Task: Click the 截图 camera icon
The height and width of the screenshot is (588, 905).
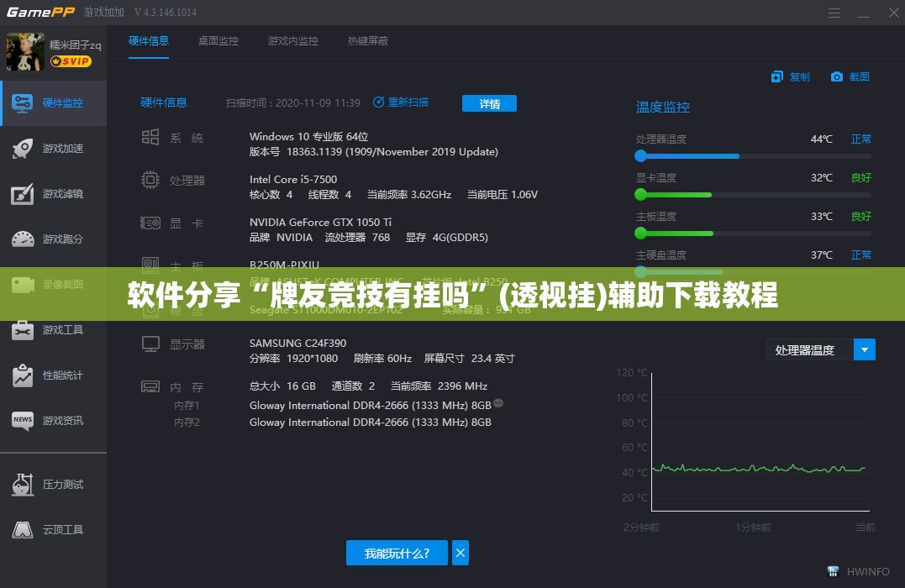Action: click(x=836, y=76)
